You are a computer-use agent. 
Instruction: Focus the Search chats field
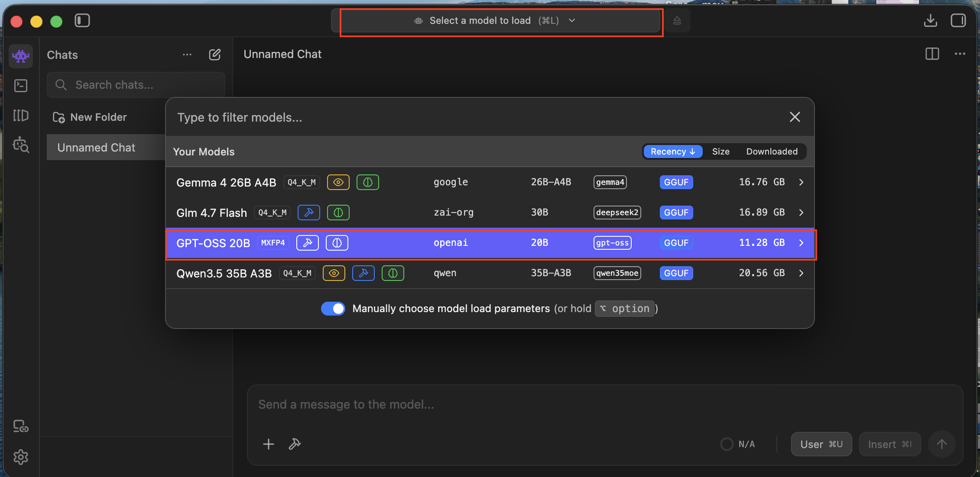[x=136, y=85]
